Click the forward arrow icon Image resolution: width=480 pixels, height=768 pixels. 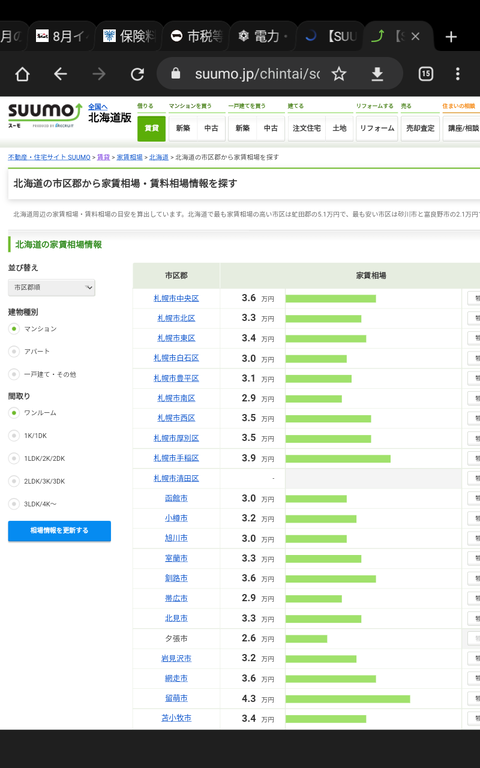point(99,74)
